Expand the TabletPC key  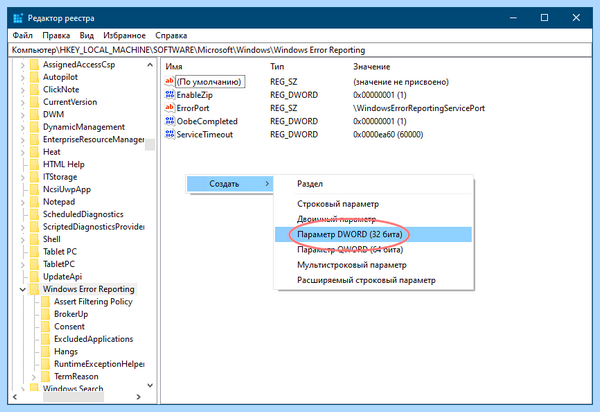click(23, 265)
